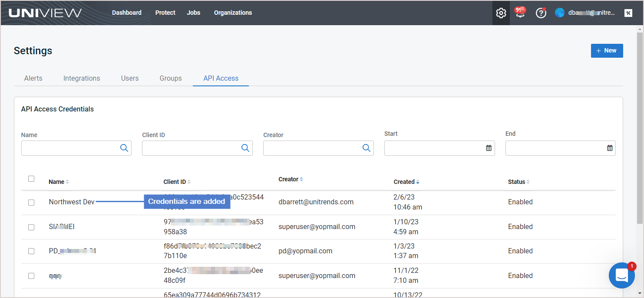Click the 11/1/22 7:10 am created cell
The height and width of the screenshot is (298, 644).
[406, 275]
